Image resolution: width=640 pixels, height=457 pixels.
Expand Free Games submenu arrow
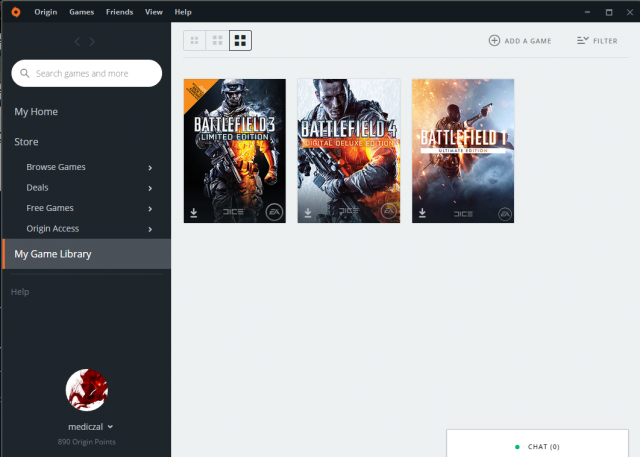point(150,209)
